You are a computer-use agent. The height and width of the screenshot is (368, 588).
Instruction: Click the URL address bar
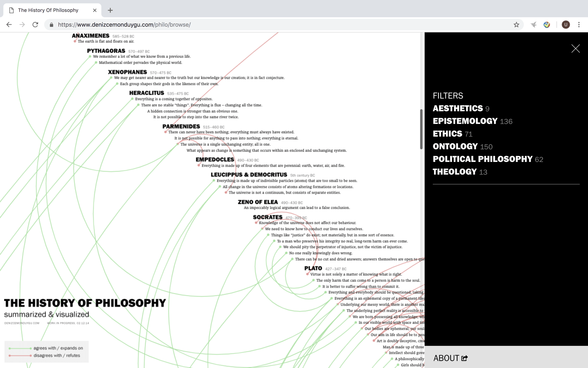(283, 25)
